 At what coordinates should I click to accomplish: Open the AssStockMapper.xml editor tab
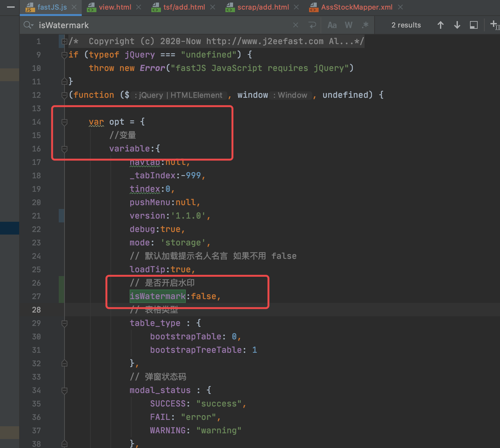coord(351,7)
